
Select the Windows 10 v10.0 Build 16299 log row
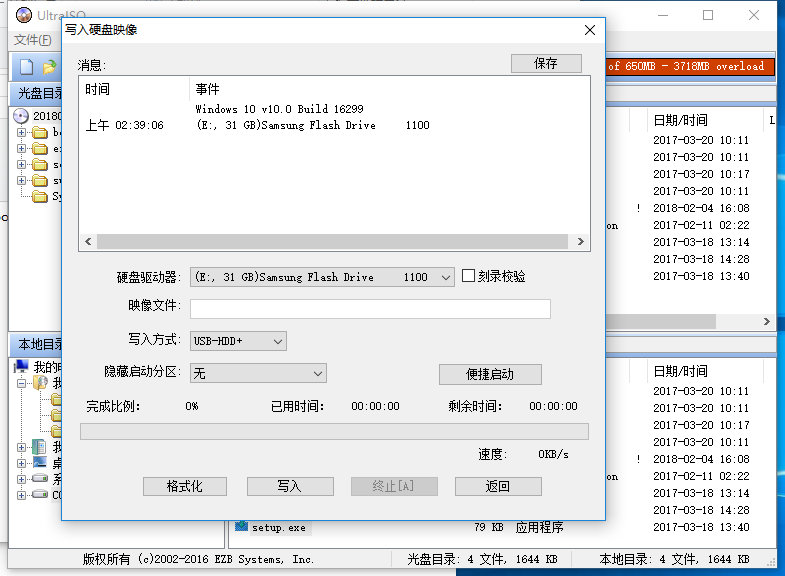[x=279, y=109]
